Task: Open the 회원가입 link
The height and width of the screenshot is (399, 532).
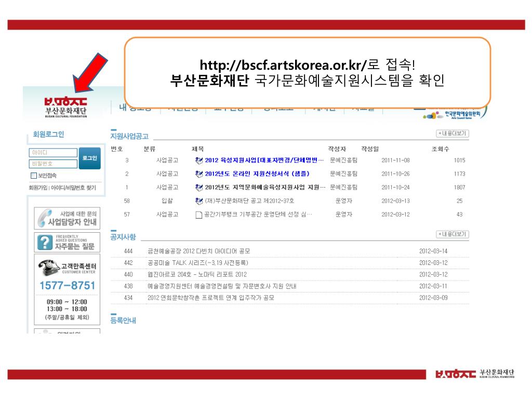Action: [x=38, y=188]
